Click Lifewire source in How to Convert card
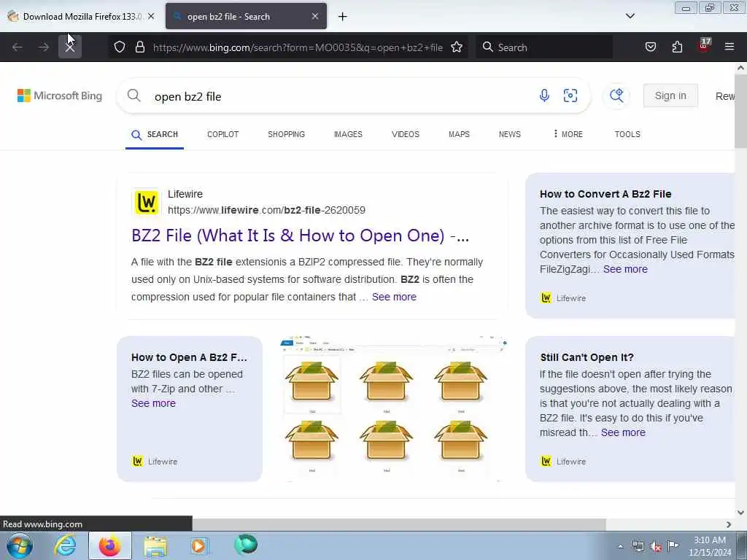This screenshot has width=747, height=560. pyautogui.click(x=564, y=298)
